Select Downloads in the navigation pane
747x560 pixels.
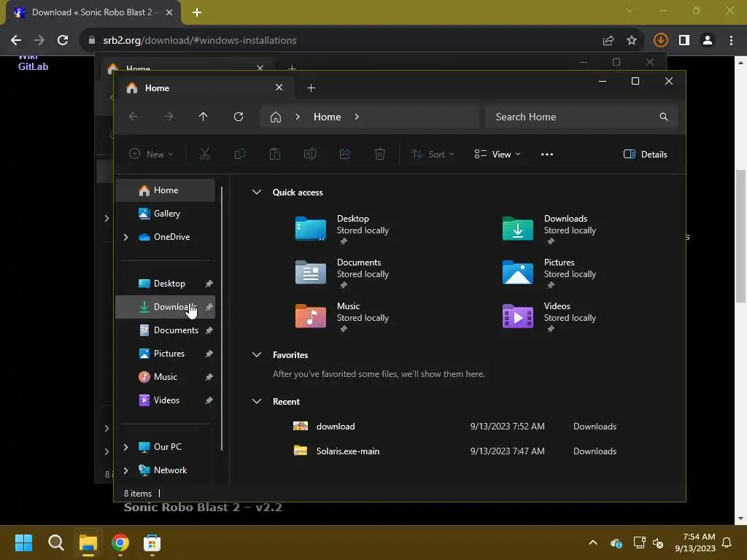tap(166, 307)
